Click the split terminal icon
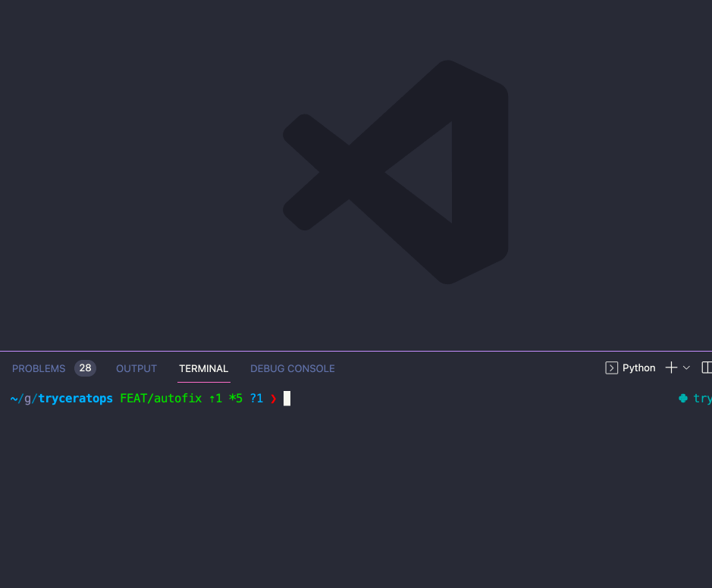The height and width of the screenshot is (588, 712). pyautogui.click(x=707, y=368)
